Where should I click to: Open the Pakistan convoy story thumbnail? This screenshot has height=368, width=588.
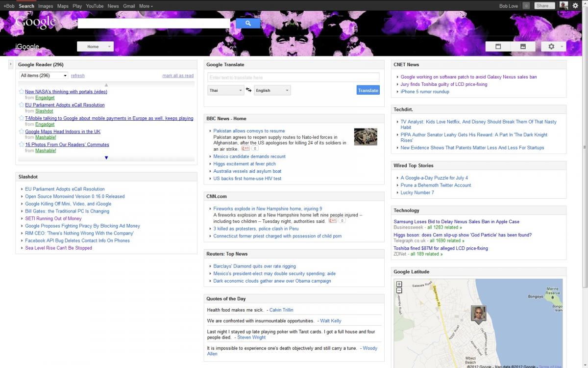tap(366, 137)
